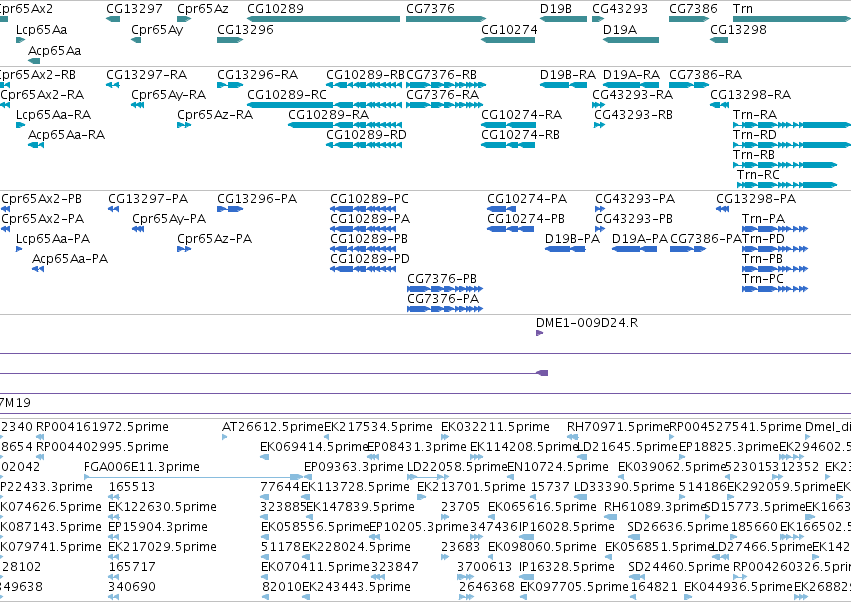This screenshot has width=851, height=602.
Task: Click transcript Acp65Aa-RA
Action: pyautogui.click(x=36, y=145)
